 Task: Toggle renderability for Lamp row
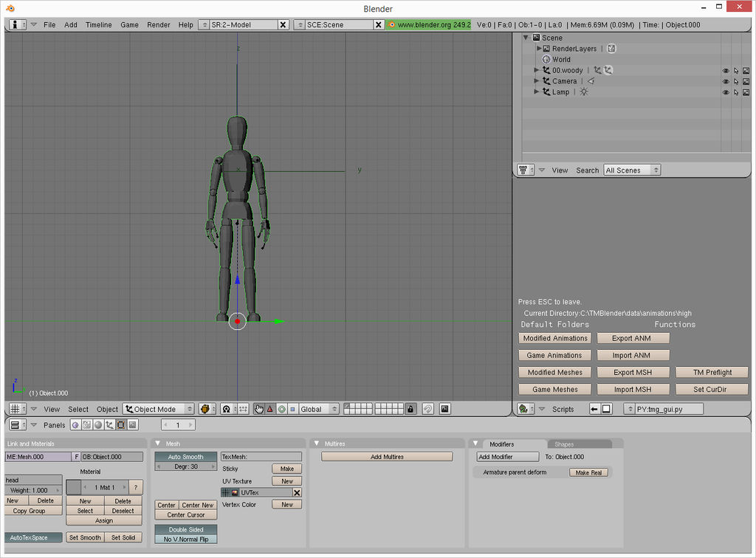746,92
